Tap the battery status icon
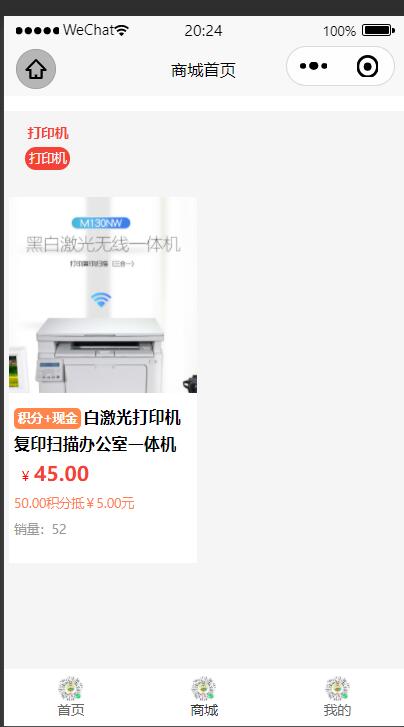This screenshot has height=727, width=404. point(378,31)
